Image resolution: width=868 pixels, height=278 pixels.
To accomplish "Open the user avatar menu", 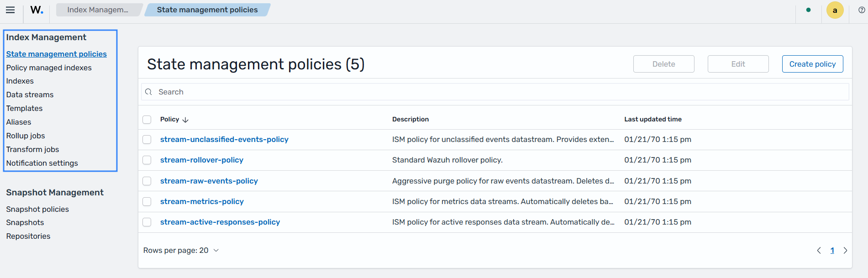I will [835, 10].
